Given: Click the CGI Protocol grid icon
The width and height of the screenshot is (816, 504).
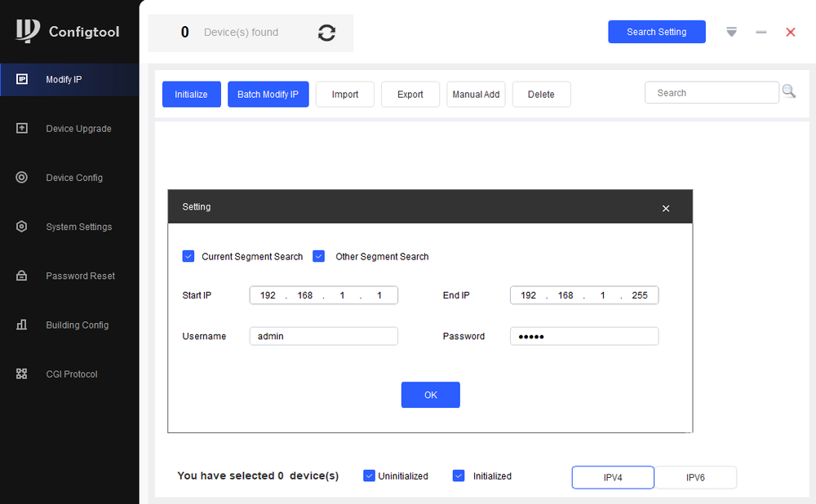Looking at the screenshot, I should coord(22,374).
